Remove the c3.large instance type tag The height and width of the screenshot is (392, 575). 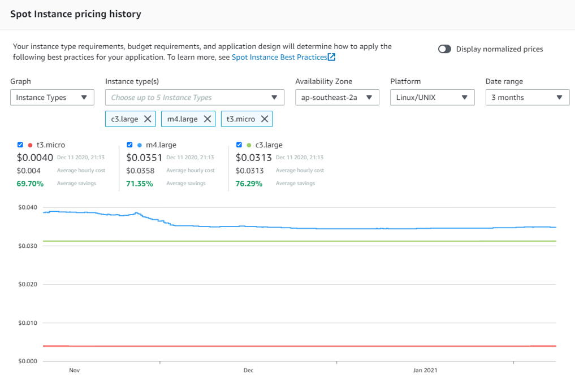pyautogui.click(x=148, y=119)
